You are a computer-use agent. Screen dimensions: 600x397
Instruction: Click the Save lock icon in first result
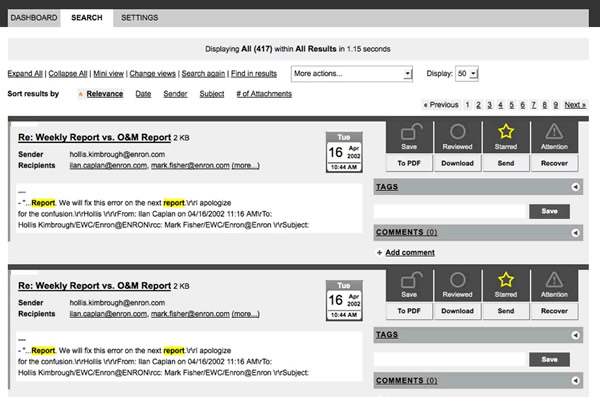409,137
